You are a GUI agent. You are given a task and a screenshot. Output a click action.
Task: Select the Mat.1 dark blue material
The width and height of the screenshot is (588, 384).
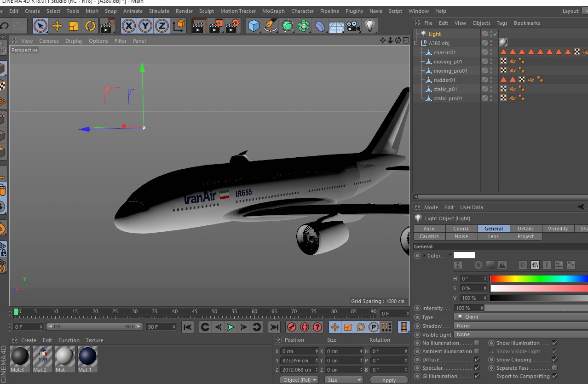(87, 359)
